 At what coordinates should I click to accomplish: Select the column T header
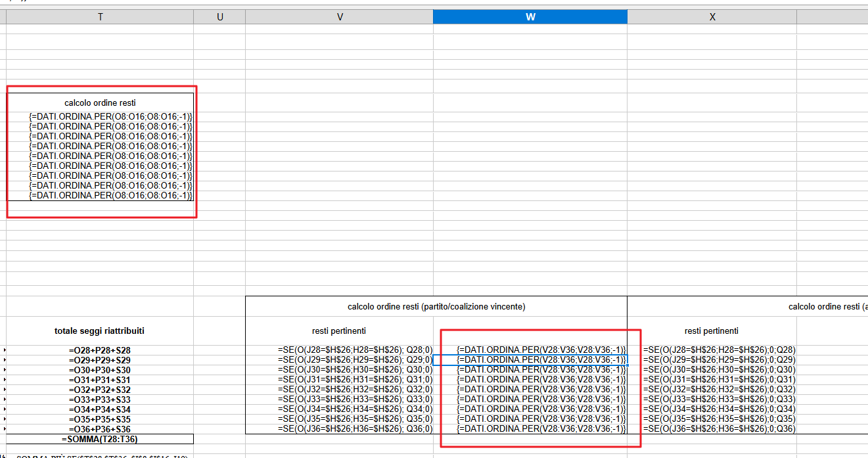100,17
